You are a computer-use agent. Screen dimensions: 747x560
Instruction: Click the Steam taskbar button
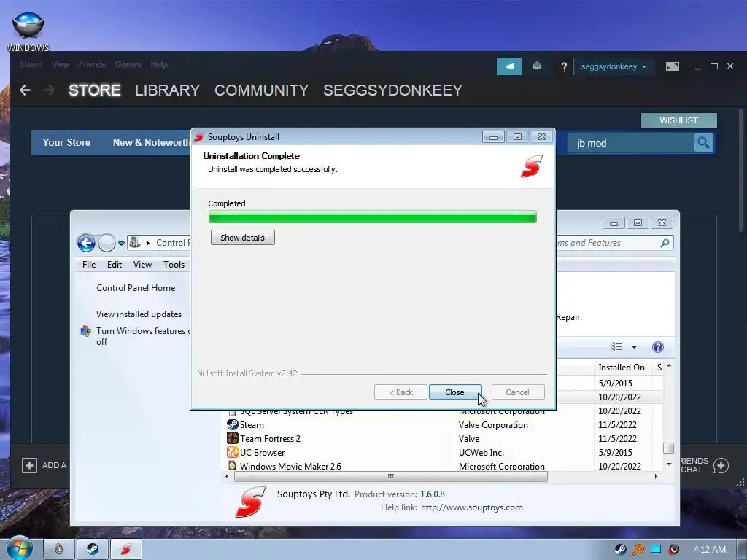pyautogui.click(x=93, y=550)
